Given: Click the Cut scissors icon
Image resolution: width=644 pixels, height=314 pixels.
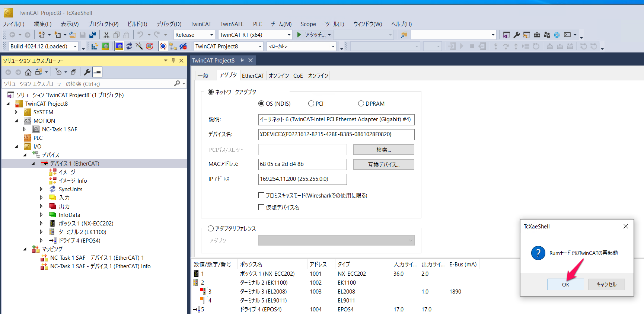Looking at the screenshot, I should pyautogui.click(x=106, y=35).
